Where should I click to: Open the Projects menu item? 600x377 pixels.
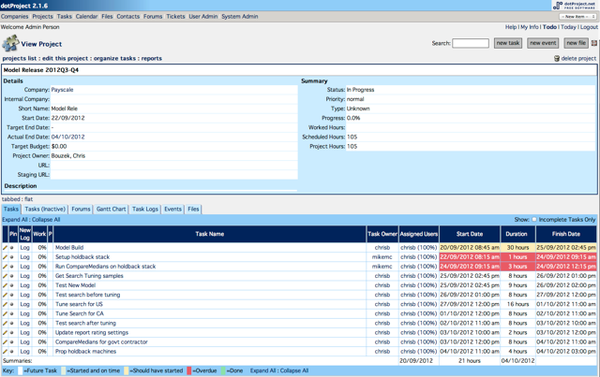[42, 16]
